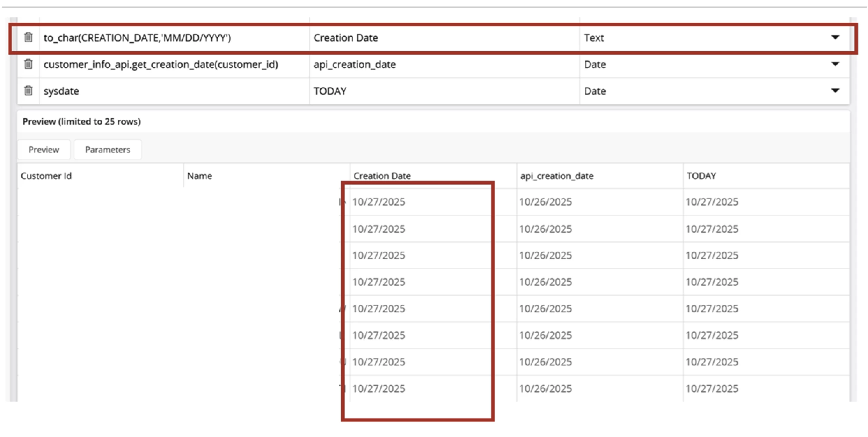This screenshot has height=437, width=868.
Task: Delete the customer_info_api.get_creation_date row
Action: click(x=28, y=64)
